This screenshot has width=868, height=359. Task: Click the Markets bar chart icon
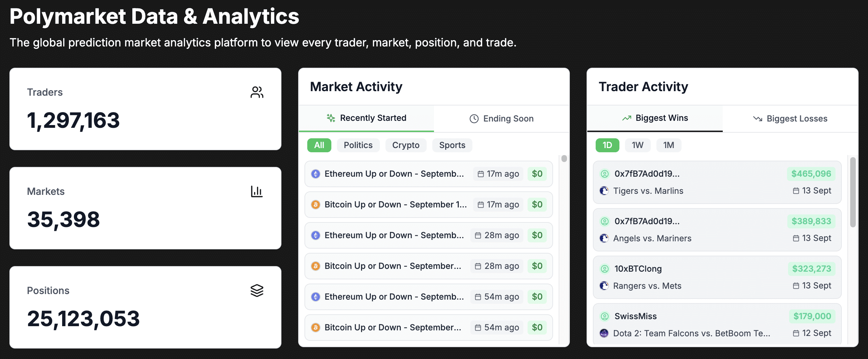coord(257,191)
